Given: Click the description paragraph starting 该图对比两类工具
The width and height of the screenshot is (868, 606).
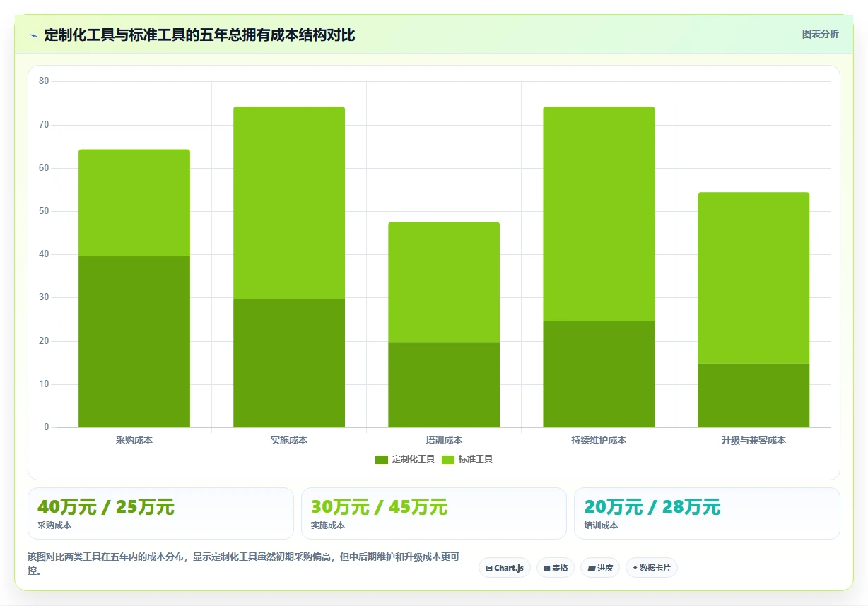Looking at the screenshot, I should tap(244, 564).
